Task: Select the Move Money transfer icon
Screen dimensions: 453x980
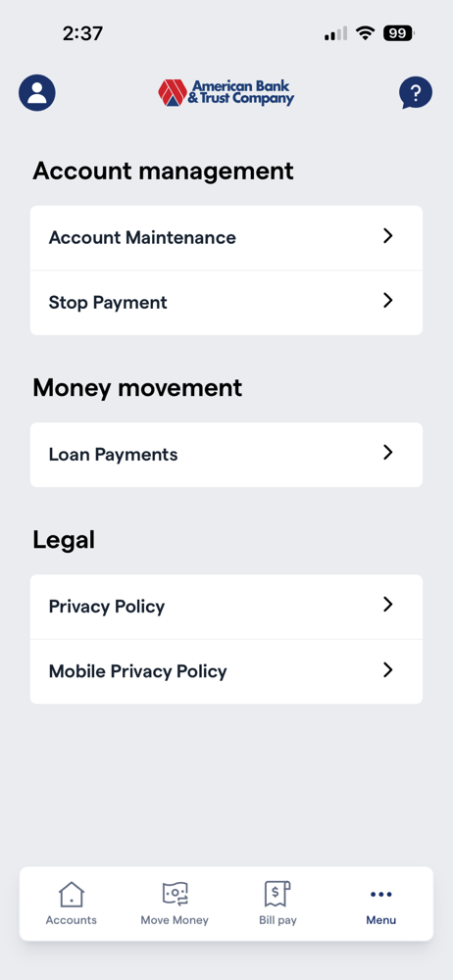Action: click(175, 894)
